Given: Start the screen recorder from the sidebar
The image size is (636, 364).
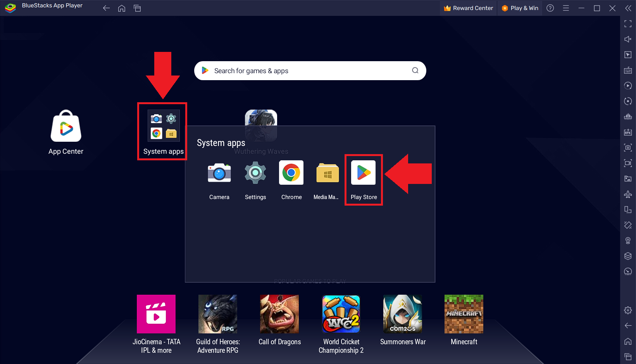Looking at the screenshot, I should pos(628,163).
